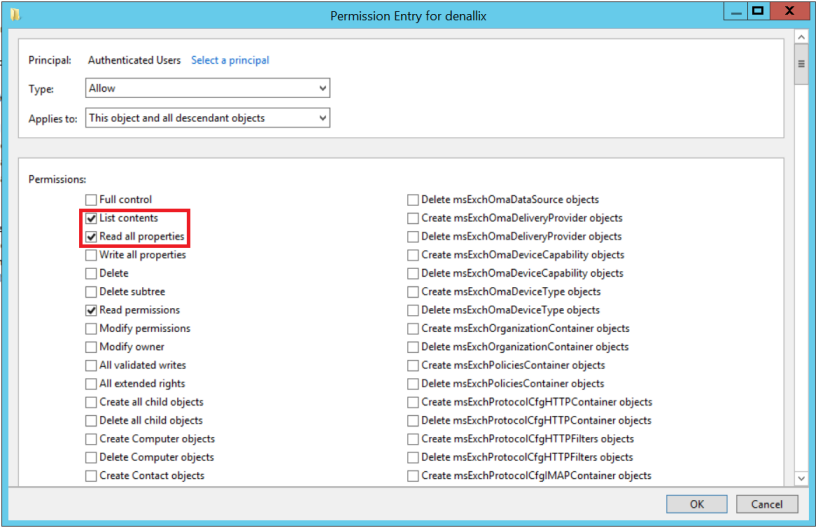Enable the Delete subtree permission
The width and height of the screenshot is (818, 528).
[x=91, y=292]
